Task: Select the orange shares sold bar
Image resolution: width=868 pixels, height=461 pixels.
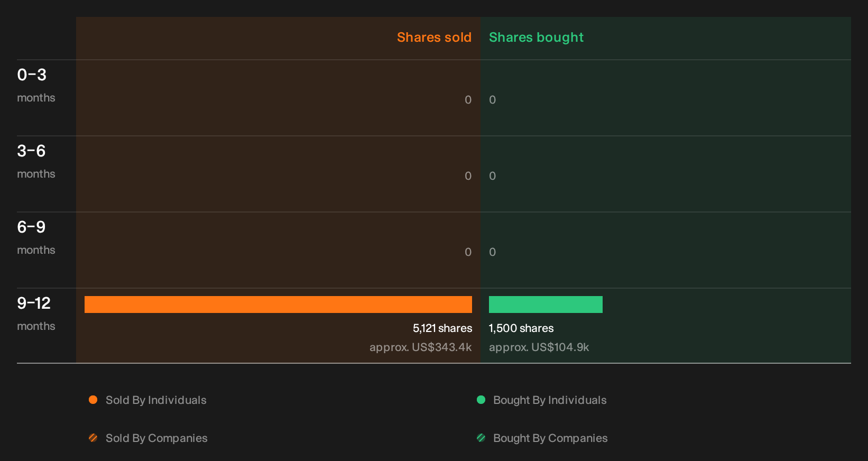Action: tap(278, 305)
